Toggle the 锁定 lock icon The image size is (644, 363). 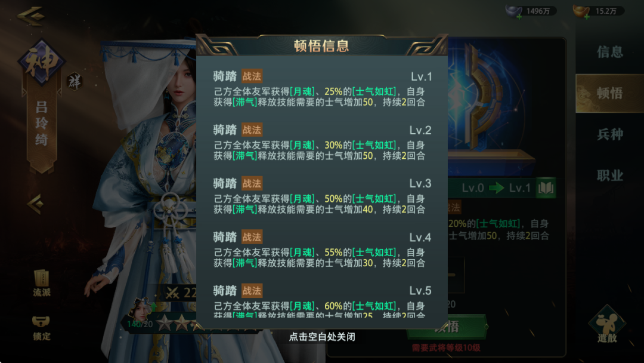[42, 328]
